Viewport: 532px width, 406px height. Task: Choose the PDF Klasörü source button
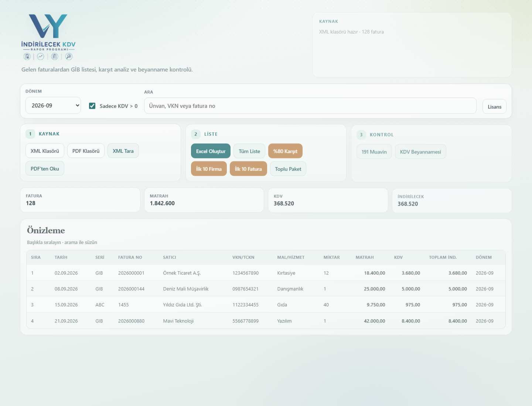pyautogui.click(x=86, y=151)
